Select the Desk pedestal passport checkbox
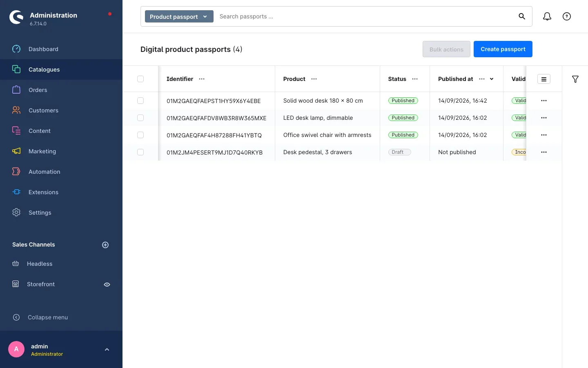Image resolution: width=588 pixels, height=368 pixels. pos(140,152)
